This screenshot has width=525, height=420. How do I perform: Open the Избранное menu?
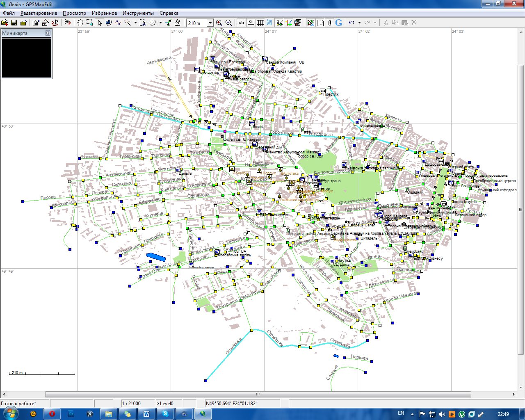point(104,13)
